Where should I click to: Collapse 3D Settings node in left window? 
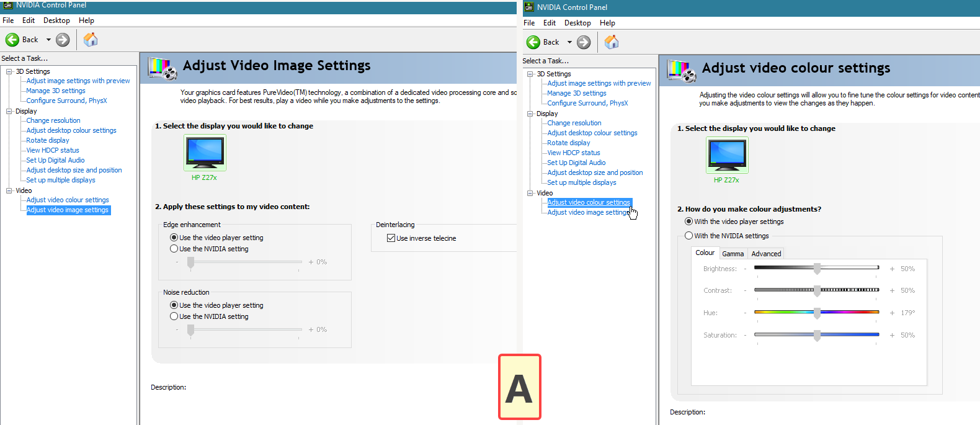(x=9, y=71)
